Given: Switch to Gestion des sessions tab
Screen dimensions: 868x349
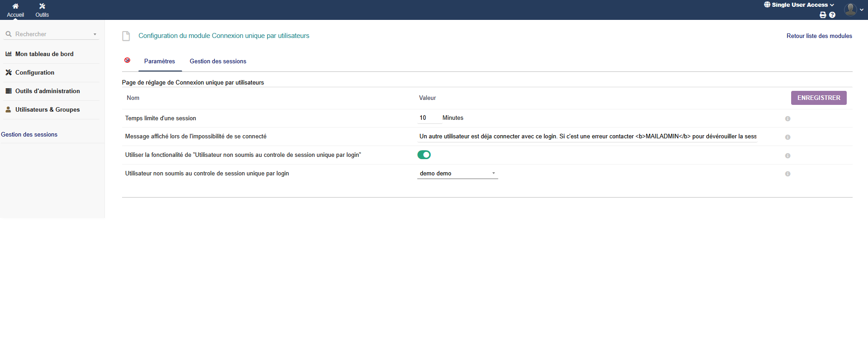Looking at the screenshot, I should [x=218, y=61].
